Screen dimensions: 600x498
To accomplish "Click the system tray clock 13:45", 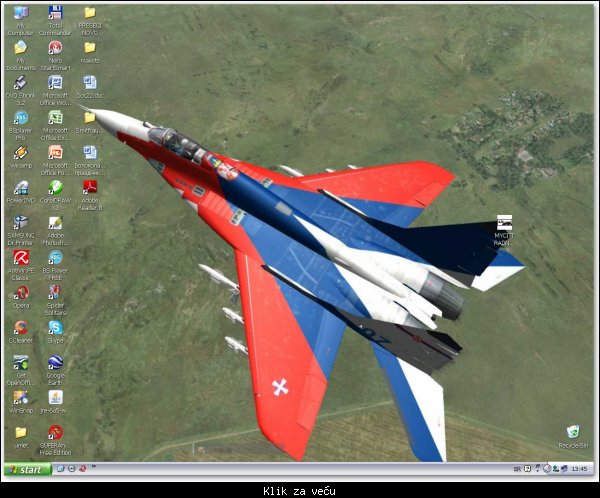I will [x=579, y=469].
